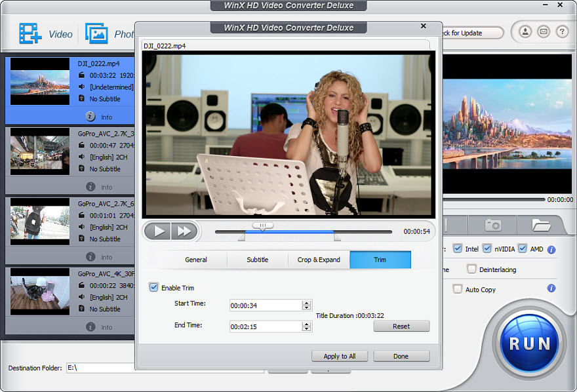The height and width of the screenshot is (392, 577).
Task: Enable the Auto Copy checkbox
Action: tap(458, 289)
